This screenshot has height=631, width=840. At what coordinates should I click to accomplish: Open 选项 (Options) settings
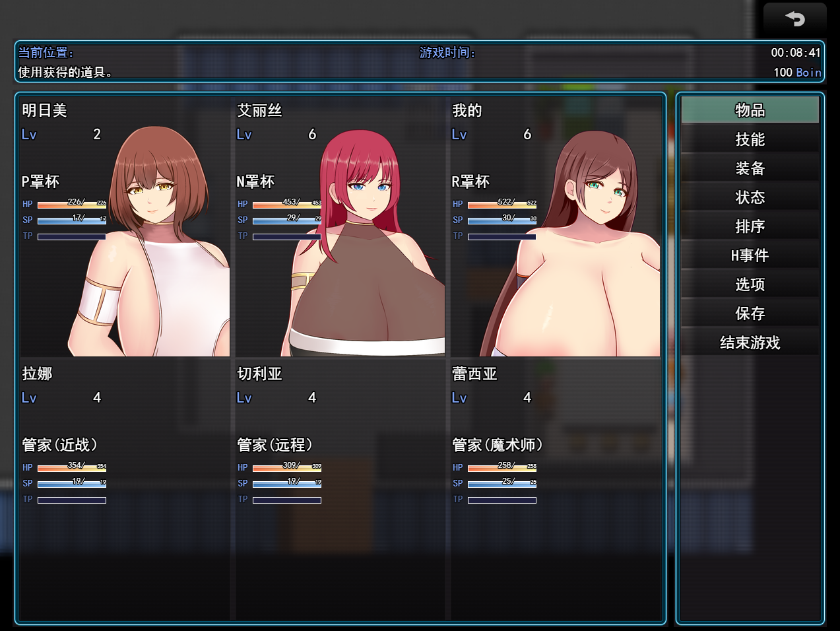coord(750,284)
